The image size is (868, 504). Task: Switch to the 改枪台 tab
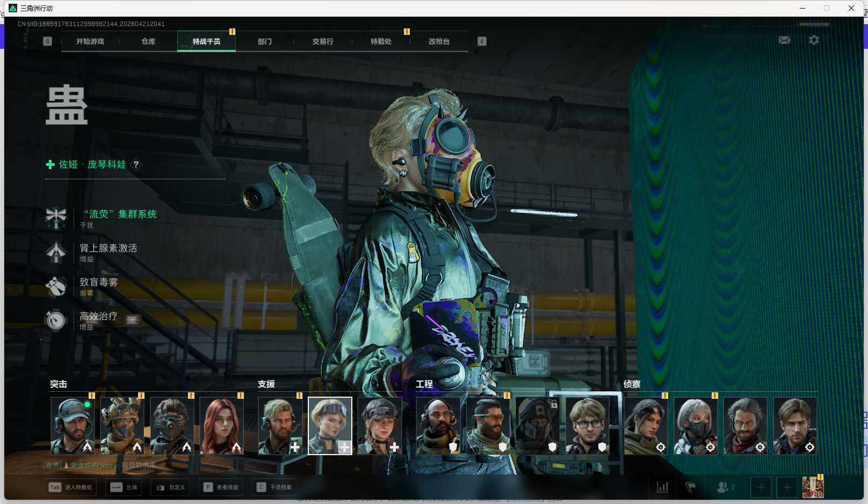pos(439,41)
